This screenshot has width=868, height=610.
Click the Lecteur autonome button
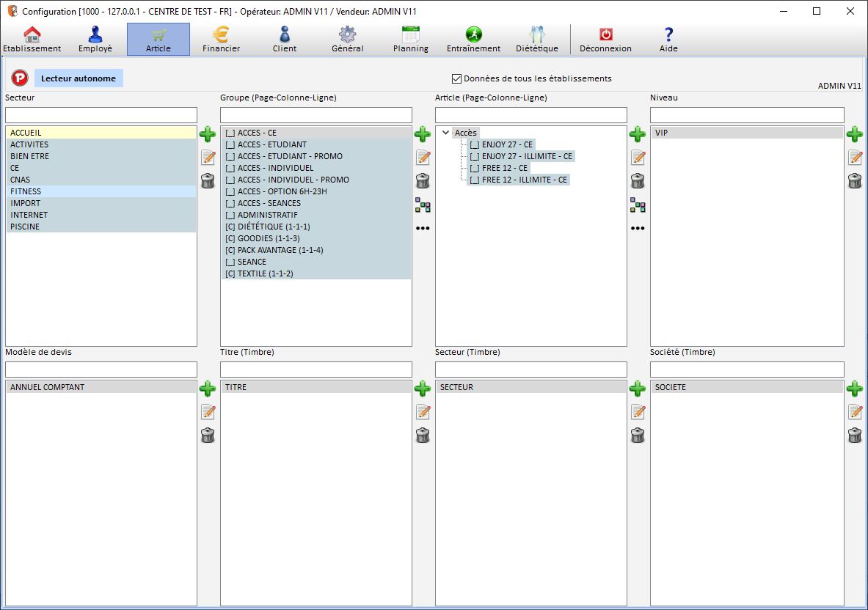click(79, 78)
